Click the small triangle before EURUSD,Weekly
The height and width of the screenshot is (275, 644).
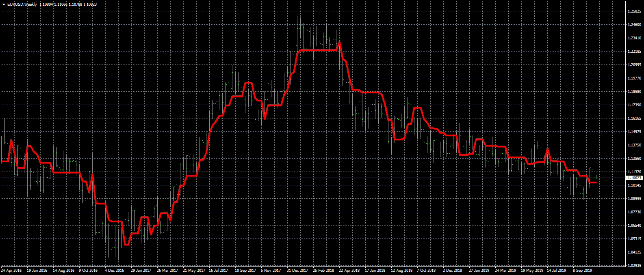tap(4, 4)
